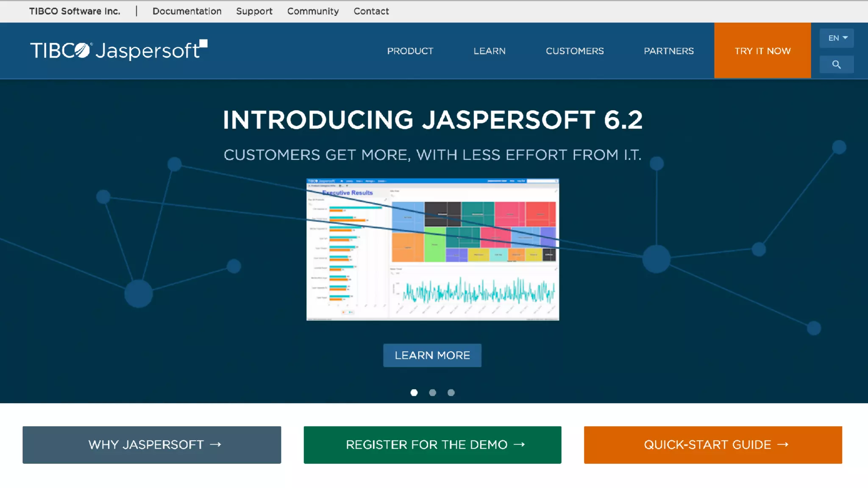Go to the Community link
The image size is (868, 488).
click(x=313, y=11)
